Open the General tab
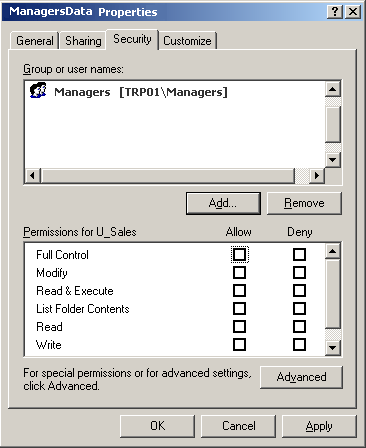366x448 pixels. (35, 41)
